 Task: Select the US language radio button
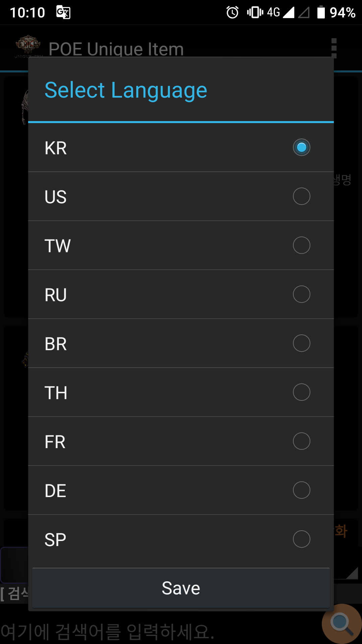pos(301,196)
